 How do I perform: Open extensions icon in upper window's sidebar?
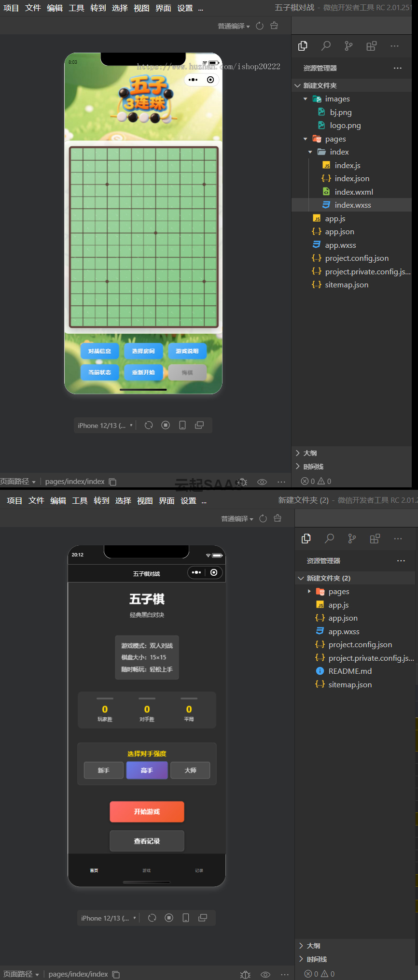[371, 46]
